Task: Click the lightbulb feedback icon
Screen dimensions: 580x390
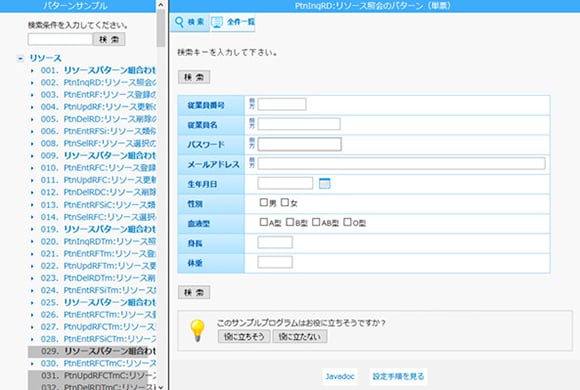Action: pos(197,330)
